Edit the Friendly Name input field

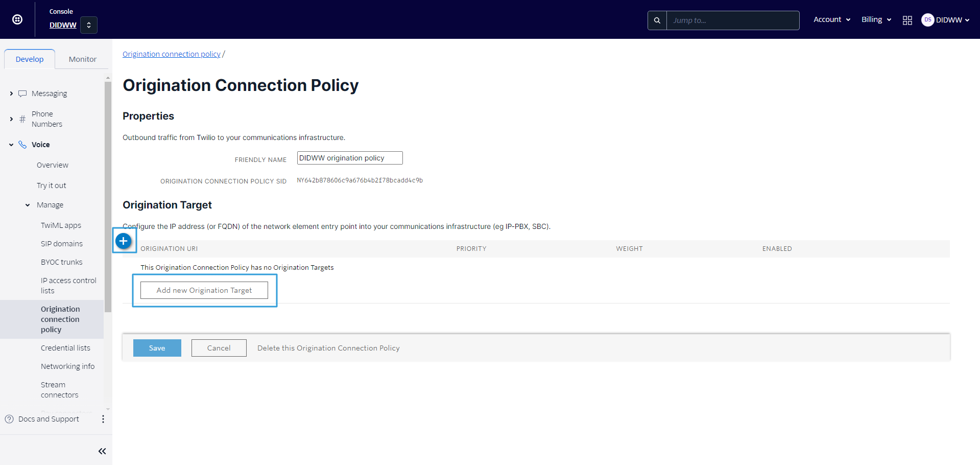tap(350, 158)
